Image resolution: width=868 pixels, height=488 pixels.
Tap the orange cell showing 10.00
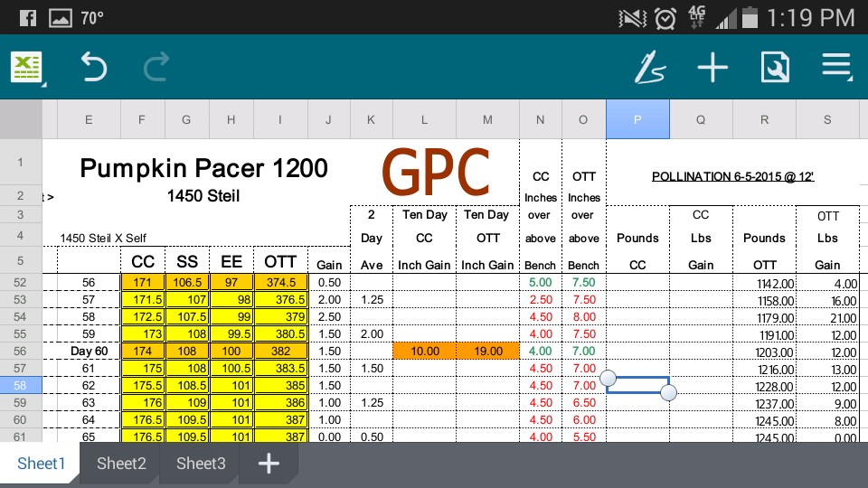pos(424,351)
